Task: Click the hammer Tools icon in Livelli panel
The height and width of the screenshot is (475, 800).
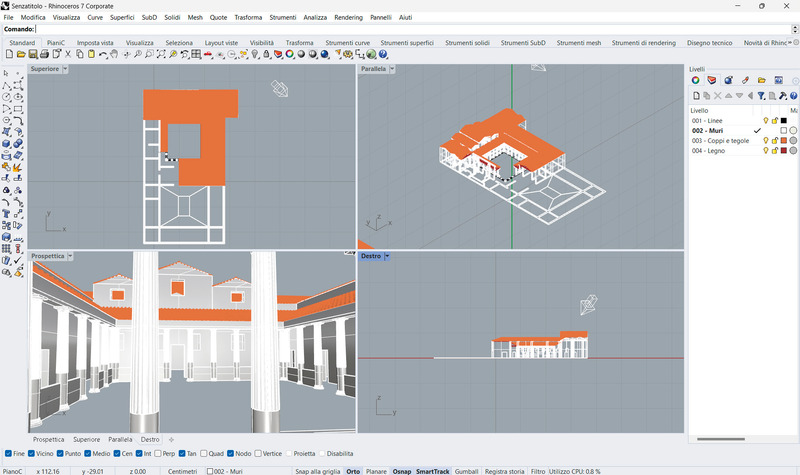Action: (x=783, y=95)
